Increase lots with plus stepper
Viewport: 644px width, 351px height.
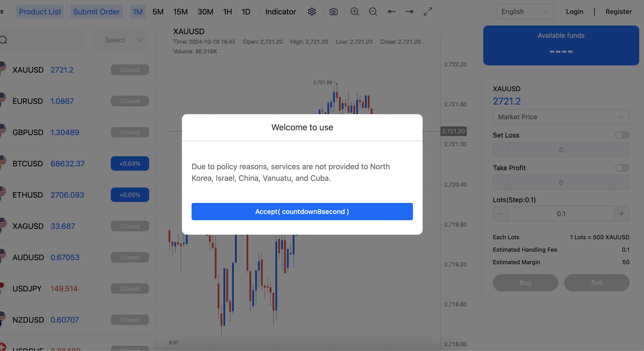(x=622, y=213)
